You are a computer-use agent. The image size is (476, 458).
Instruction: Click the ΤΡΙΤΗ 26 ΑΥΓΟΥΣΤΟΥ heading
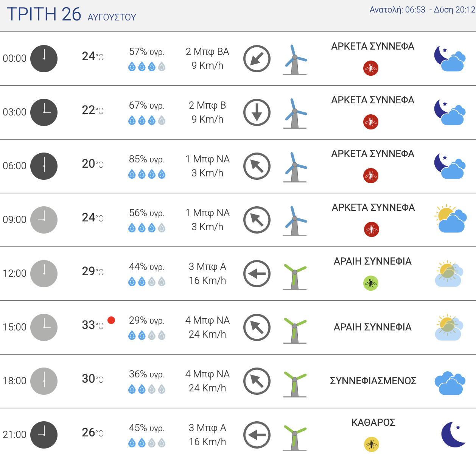(x=71, y=14)
